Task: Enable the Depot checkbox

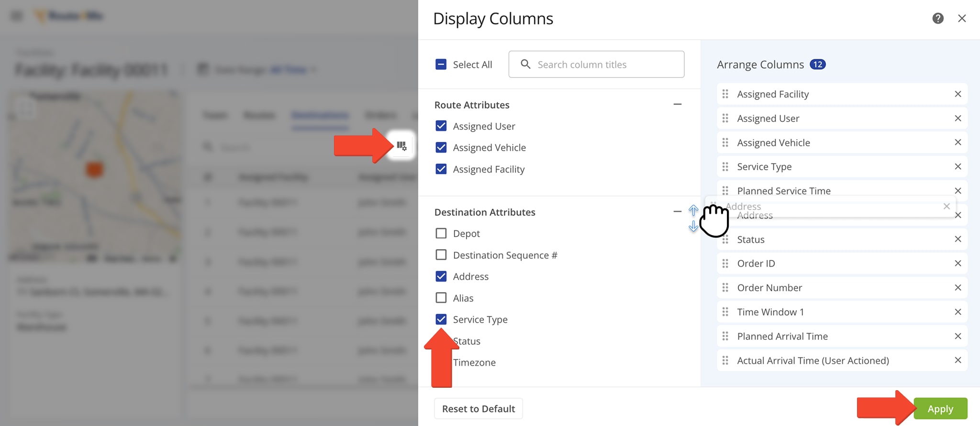Action: pyautogui.click(x=441, y=233)
